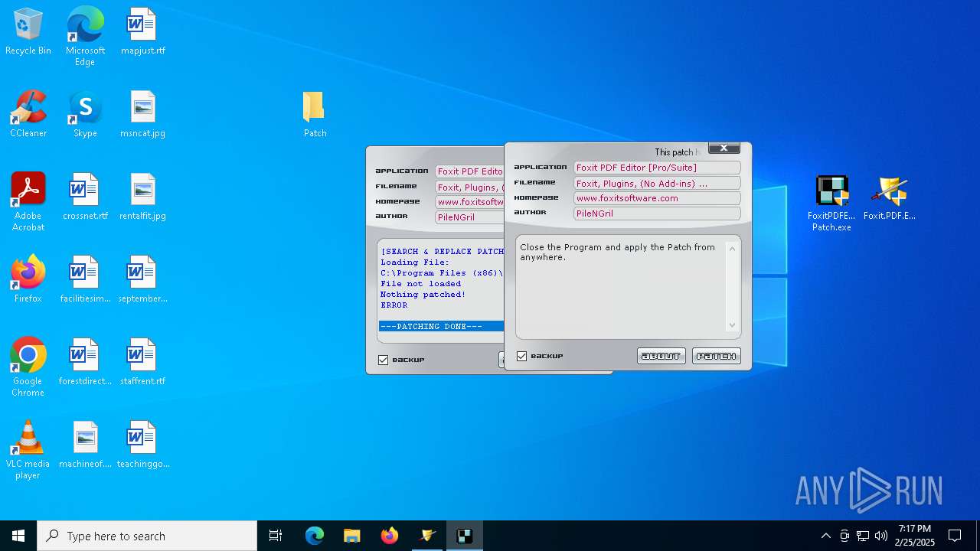Screen dimensions: 980x551
Task: Select the machineof... image file icon
Action: pyautogui.click(x=85, y=445)
